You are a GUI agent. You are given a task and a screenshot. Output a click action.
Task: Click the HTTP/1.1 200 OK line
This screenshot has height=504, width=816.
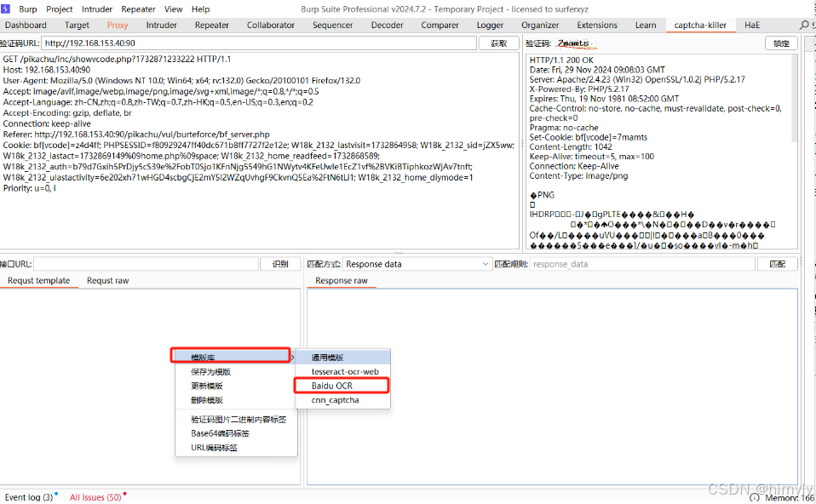tap(561, 60)
